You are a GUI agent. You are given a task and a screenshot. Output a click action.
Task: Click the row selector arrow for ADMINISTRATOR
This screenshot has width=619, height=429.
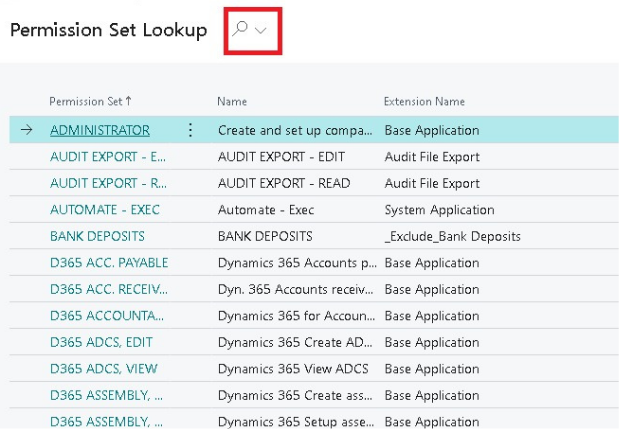coord(26,129)
